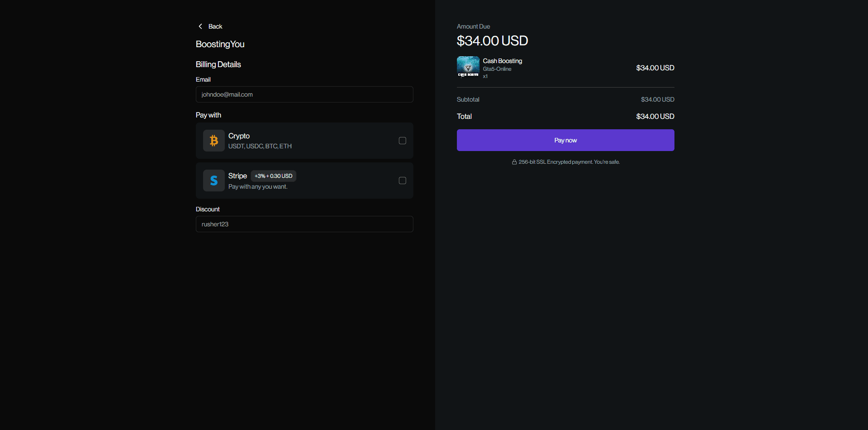This screenshot has width=868, height=430.
Task: Click the SSL padlock icon
Action: pos(514,162)
